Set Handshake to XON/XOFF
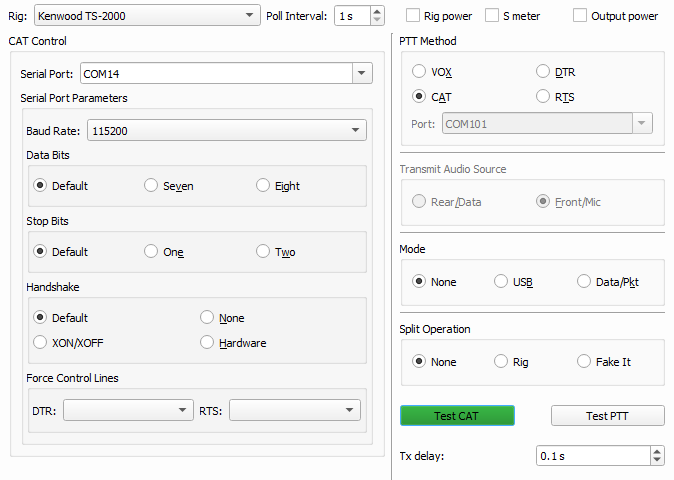The image size is (674, 480). [x=41, y=342]
